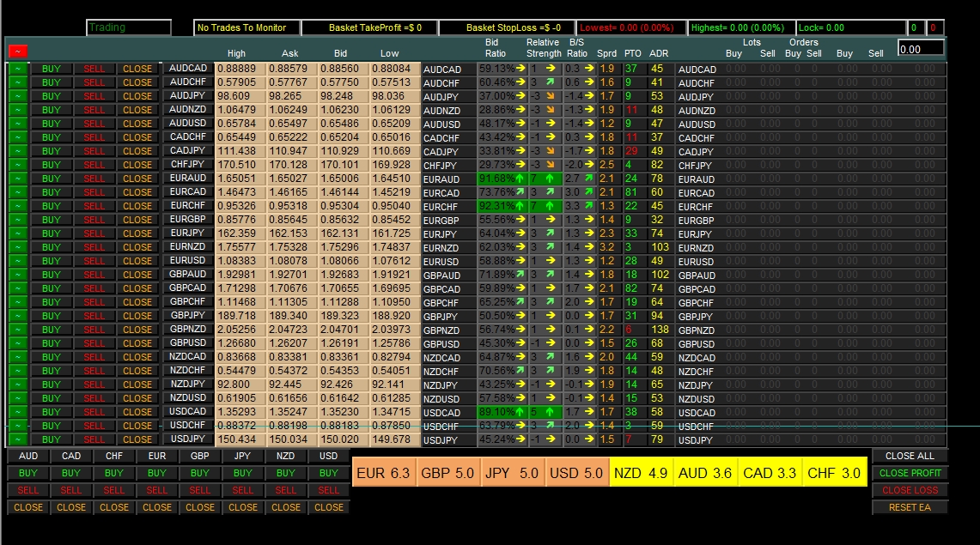Click the green tilde icon beside EURAUD row

[x=18, y=179]
